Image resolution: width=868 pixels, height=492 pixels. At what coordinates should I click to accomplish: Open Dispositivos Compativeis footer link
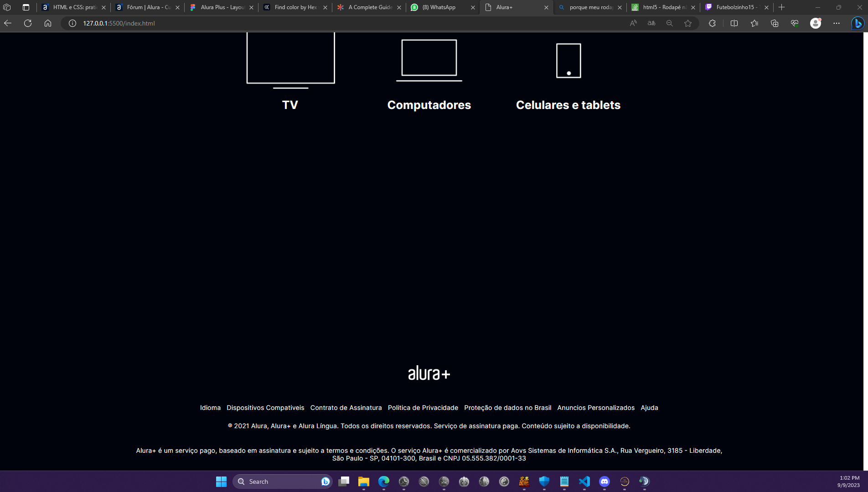265,408
